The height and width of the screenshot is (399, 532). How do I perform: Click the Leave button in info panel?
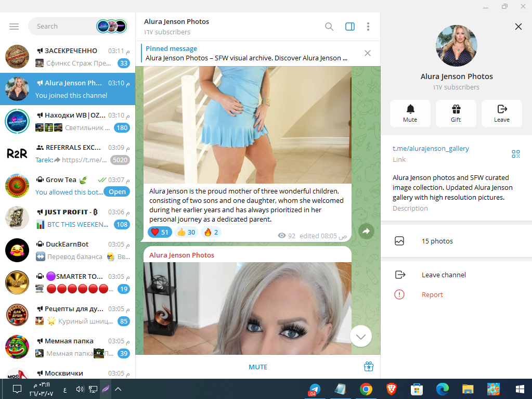[501, 113]
